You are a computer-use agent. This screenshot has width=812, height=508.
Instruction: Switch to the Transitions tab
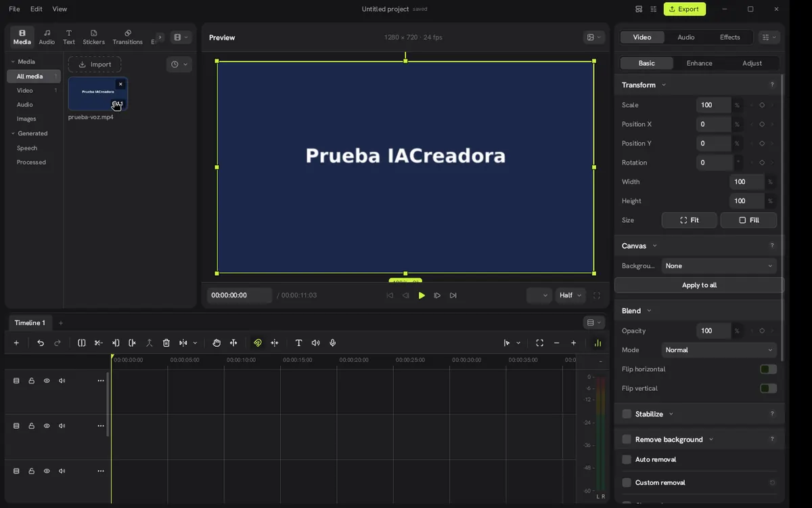pos(128,37)
